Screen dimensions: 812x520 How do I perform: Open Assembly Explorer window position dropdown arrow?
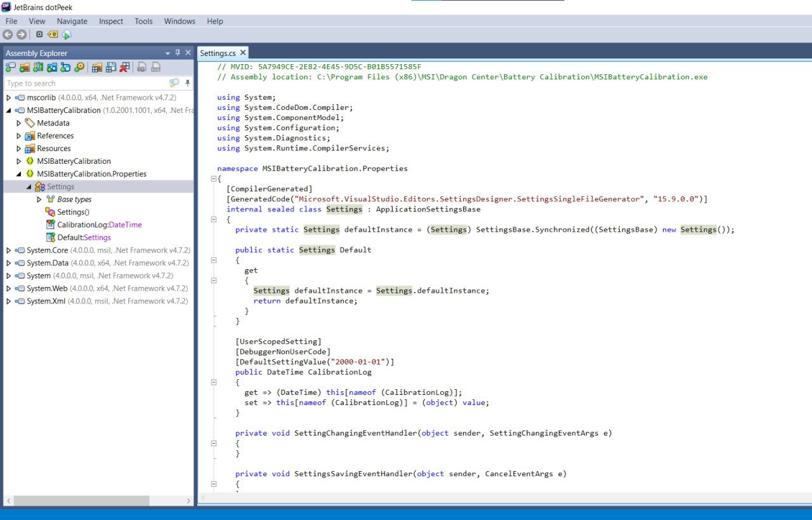coord(168,53)
